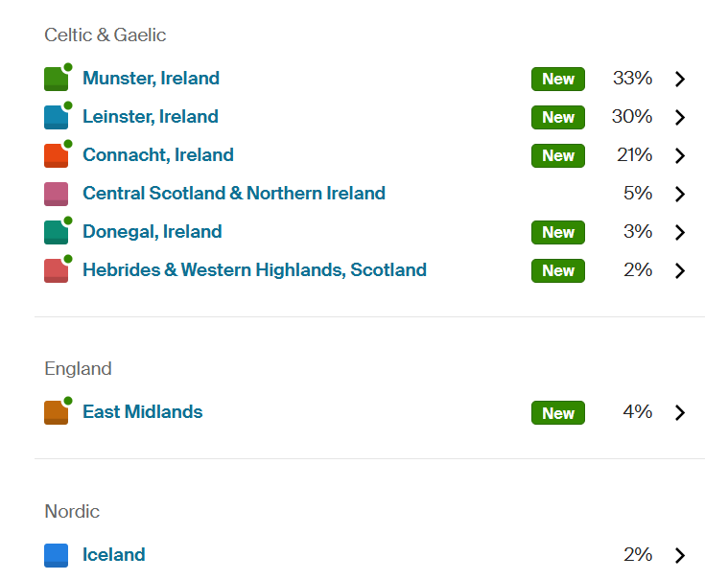Expand Leinster, Ireland row chevron arrow
728x580 pixels.
point(680,117)
